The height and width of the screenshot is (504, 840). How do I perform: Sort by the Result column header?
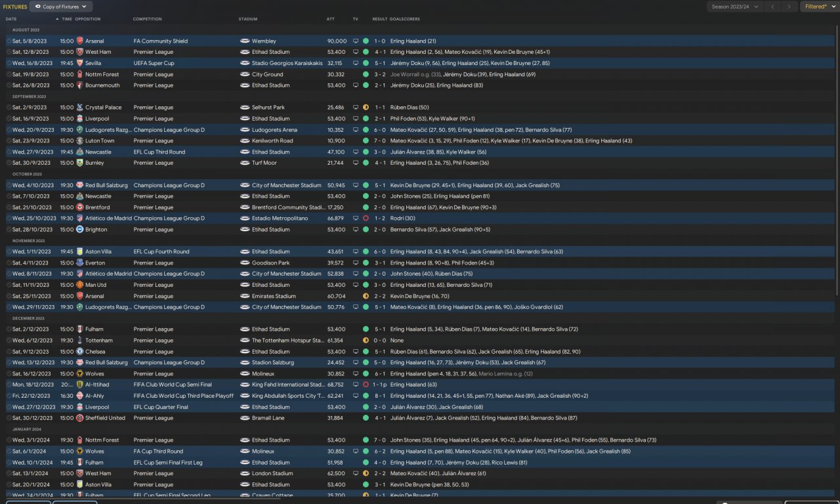point(379,19)
